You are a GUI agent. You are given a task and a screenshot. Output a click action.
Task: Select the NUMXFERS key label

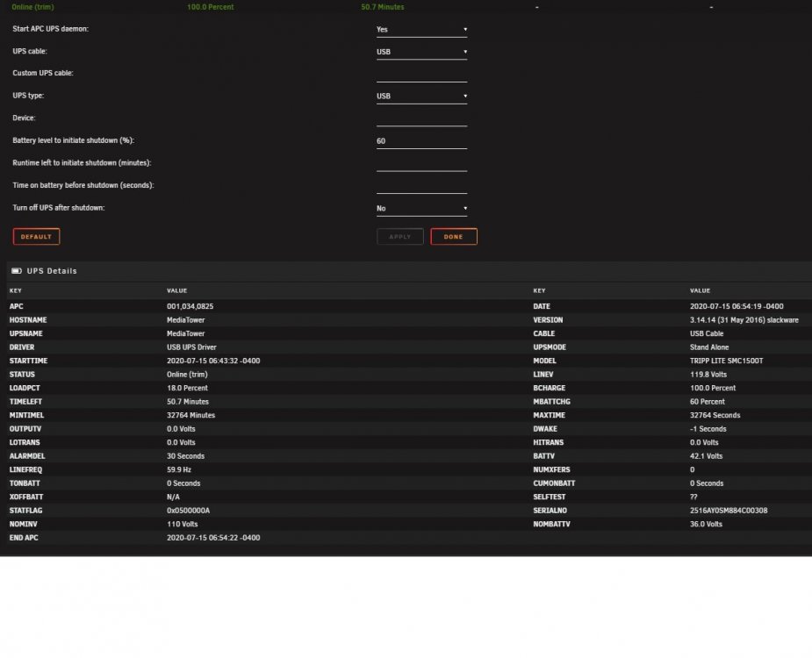click(551, 469)
